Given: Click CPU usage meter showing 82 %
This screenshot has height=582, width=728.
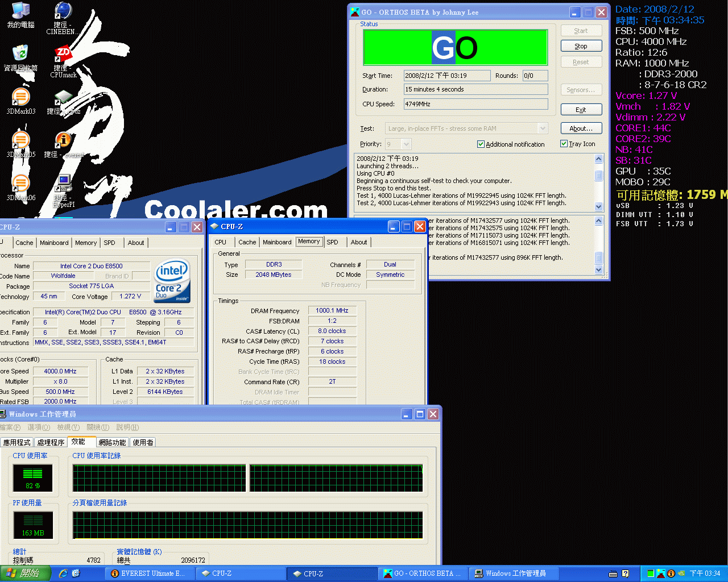Looking at the screenshot, I should click(33, 477).
